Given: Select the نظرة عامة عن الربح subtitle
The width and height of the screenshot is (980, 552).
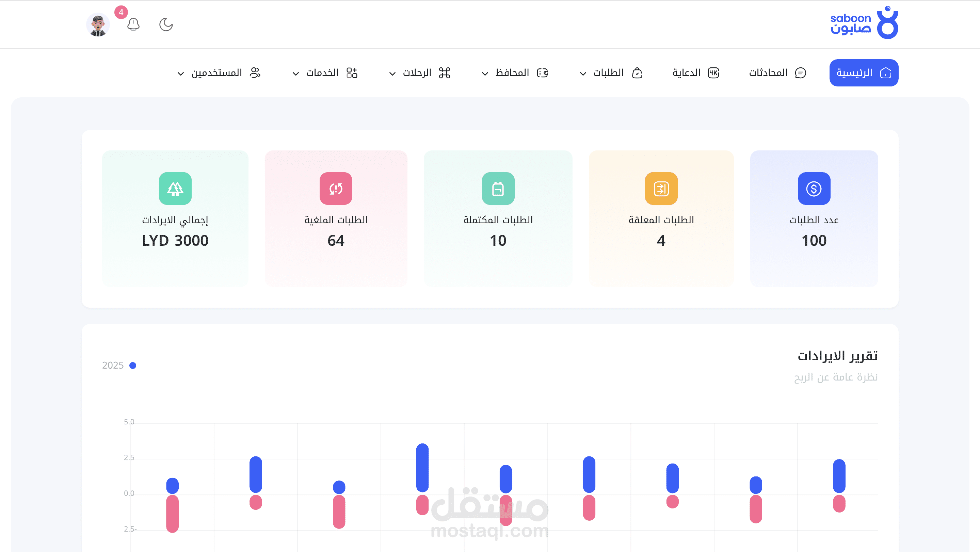Looking at the screenshot, I should point(835,377).
